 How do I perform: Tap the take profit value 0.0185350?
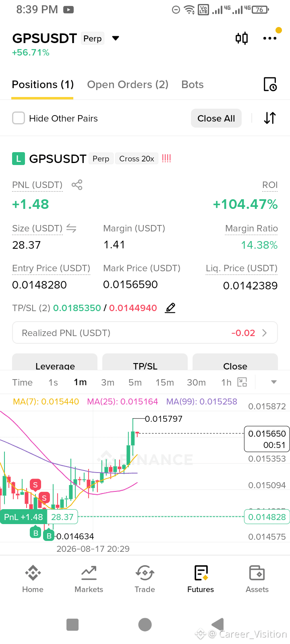(x=77, y=308)
